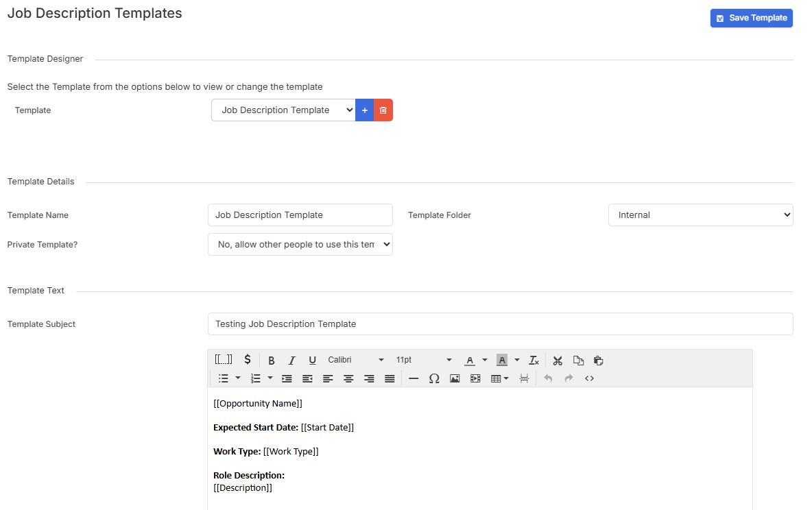The image size is (812, 510).
Task: Toggle italic formatting
Action: pos(291,361)
